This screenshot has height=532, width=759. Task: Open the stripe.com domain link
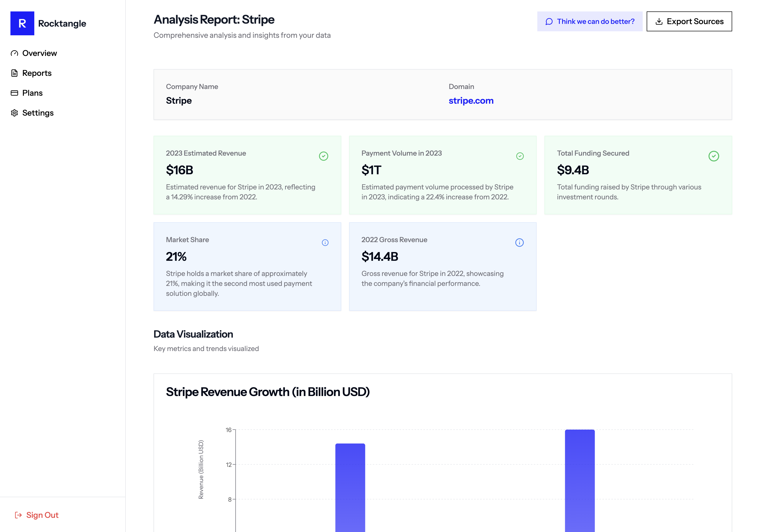tap(471, 100)
